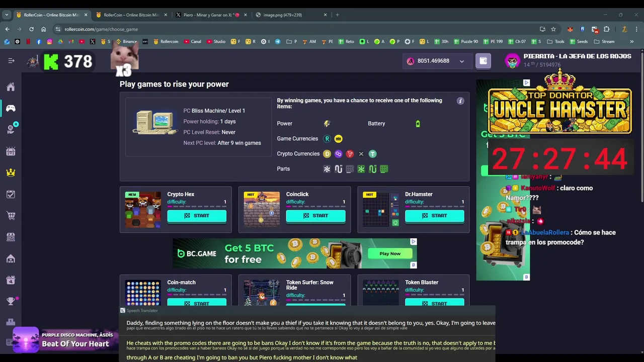Image resolution: width=644 pixels, height=362 pixels.
Task: Open the Rollercoin bookmark
Action: click(x=166, y=42)
